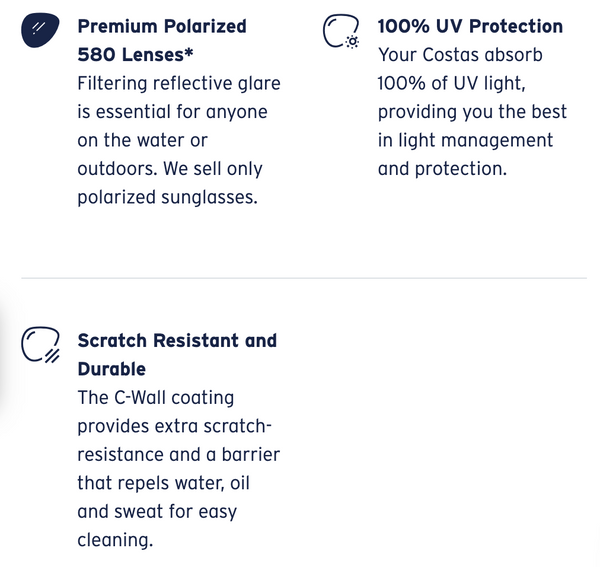Screen dimensions: 600x567
Task: Click the scratch resistant lens icon
Action: [40, 346]
